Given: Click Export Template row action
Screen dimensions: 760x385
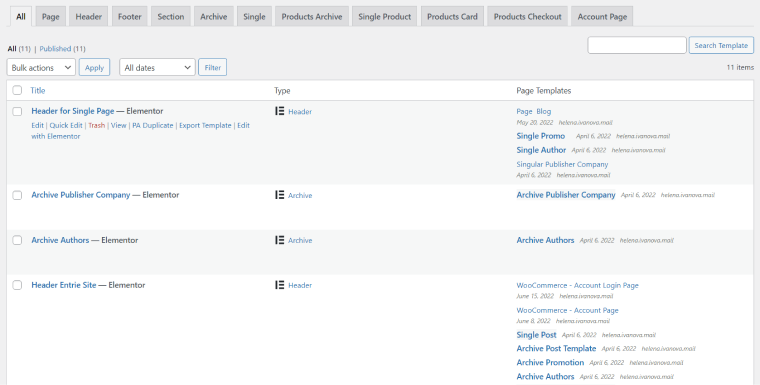Looking at the screenshot, I should (x=205, y=125).
